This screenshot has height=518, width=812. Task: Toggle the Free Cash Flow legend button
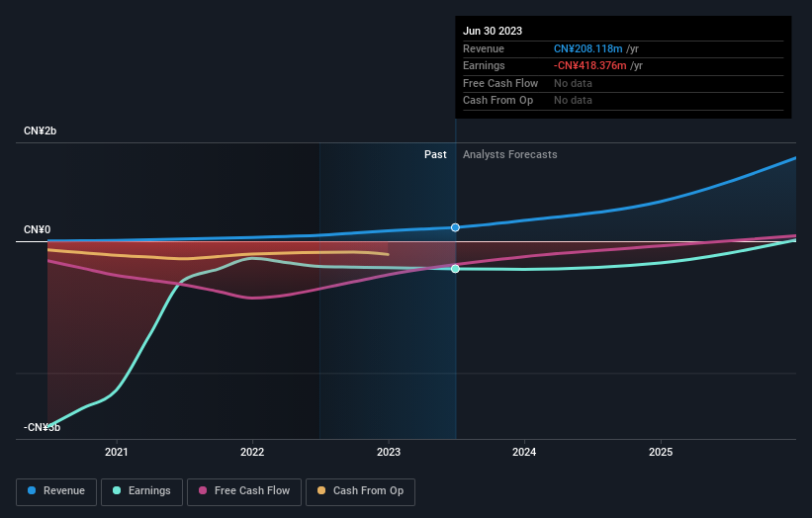click(x=244, y=491)
